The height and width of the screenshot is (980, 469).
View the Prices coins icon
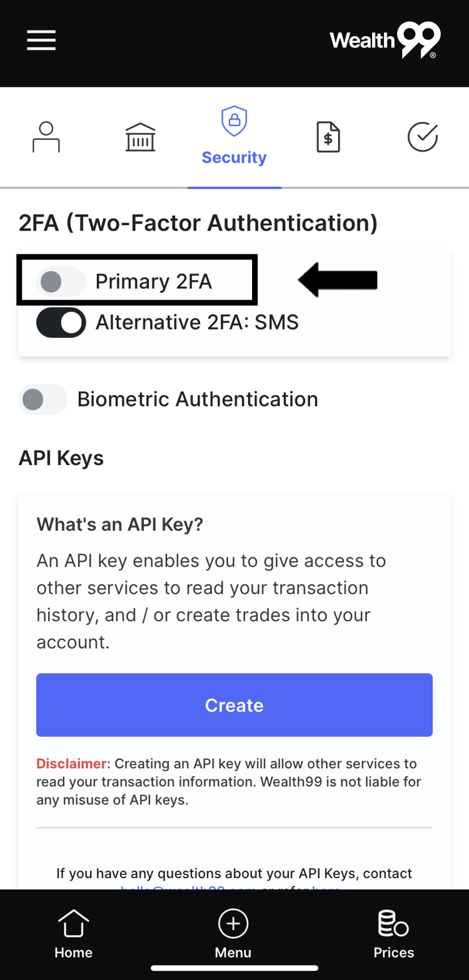392,931
